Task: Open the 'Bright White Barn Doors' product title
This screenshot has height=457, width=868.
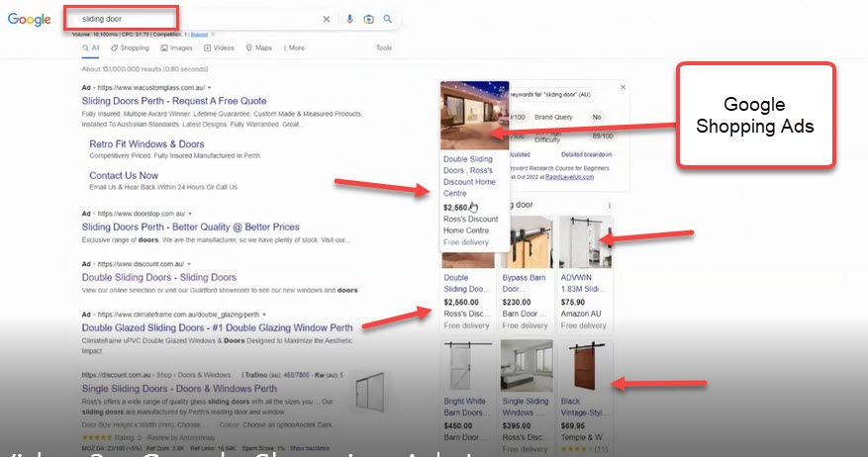Action: [x=466, y=407]
